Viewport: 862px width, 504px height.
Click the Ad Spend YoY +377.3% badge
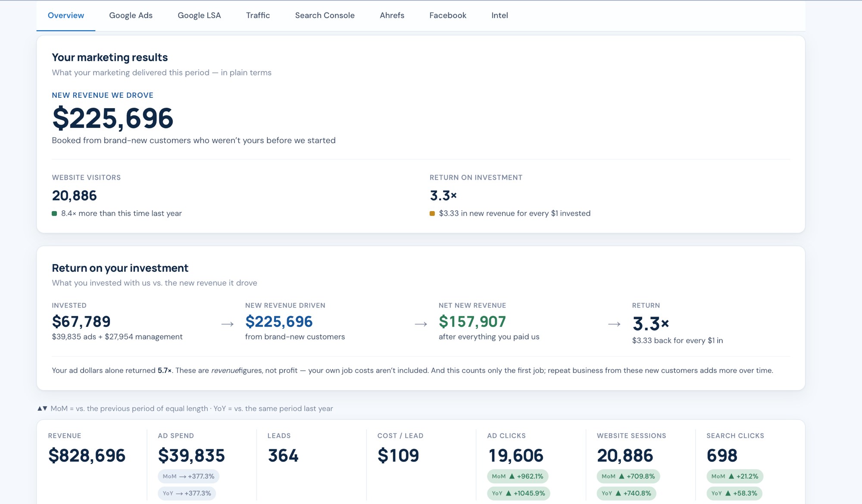pyautogui.click(x=187, y=493)
